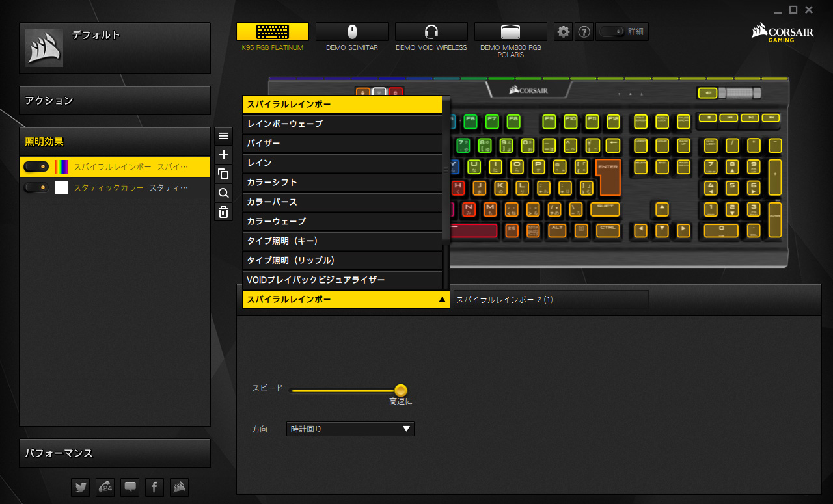
Task: Choose スパイラルレインボー at top of dropdown list
Action: click(x=342, y=104)
